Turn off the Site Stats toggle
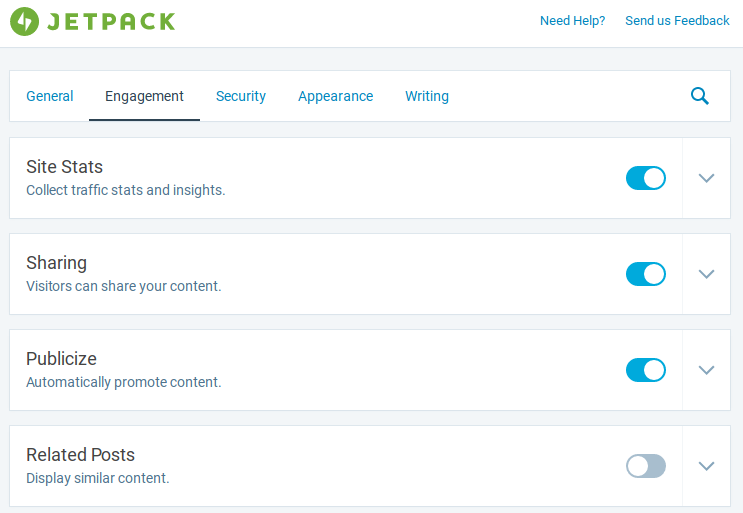This screenshot has width=743, height=513. tap(645, 178)
